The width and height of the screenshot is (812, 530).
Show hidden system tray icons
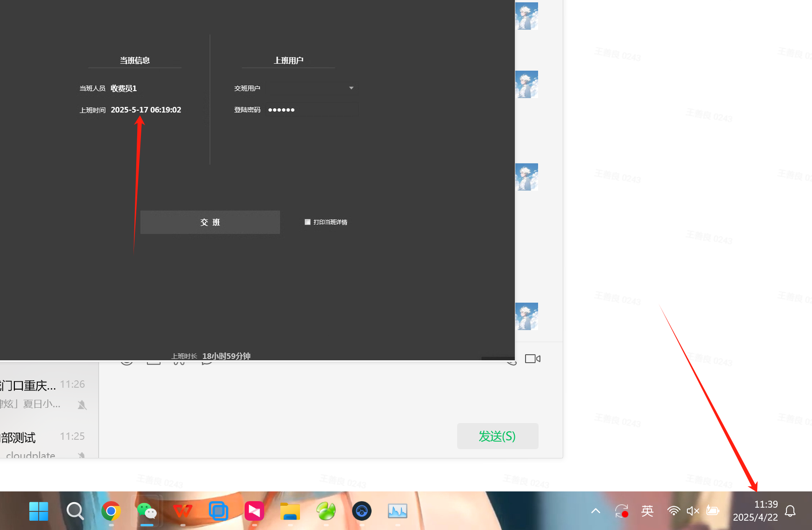[x=596, y=511]
